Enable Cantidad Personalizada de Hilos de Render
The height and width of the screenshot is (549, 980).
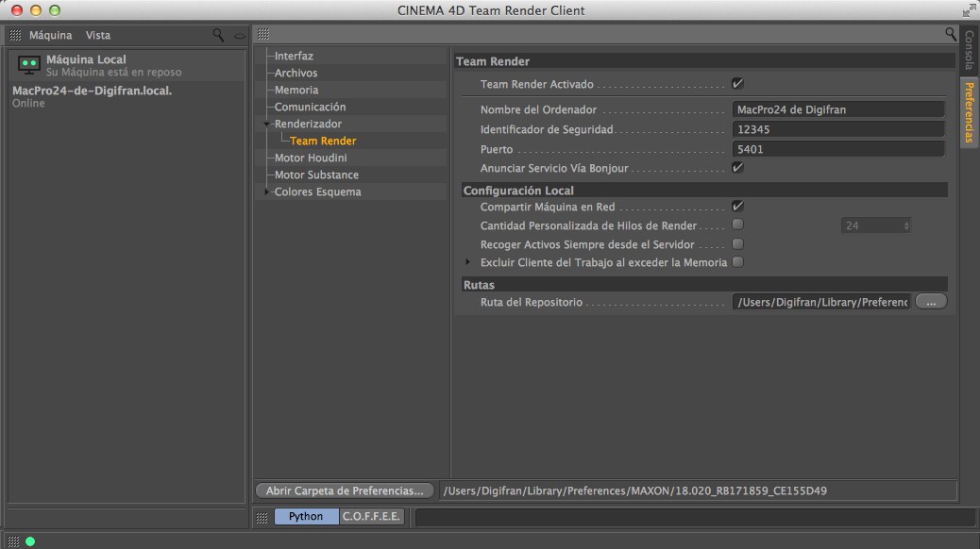pos(737,225)
